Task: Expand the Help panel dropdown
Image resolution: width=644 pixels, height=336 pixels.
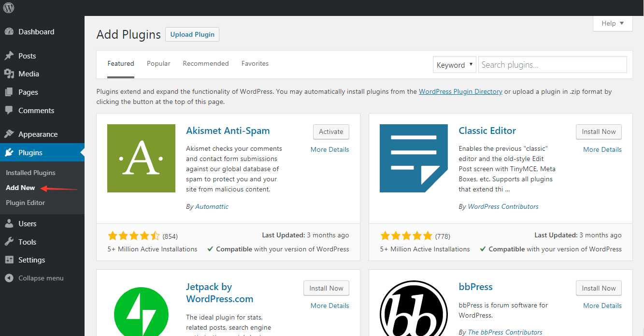Action: (613, 23)
